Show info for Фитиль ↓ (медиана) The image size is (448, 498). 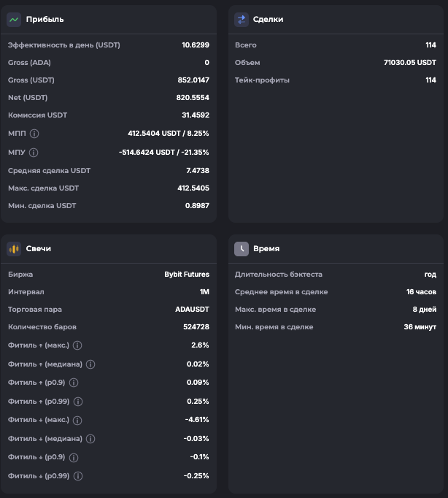(x=90, y=439)
